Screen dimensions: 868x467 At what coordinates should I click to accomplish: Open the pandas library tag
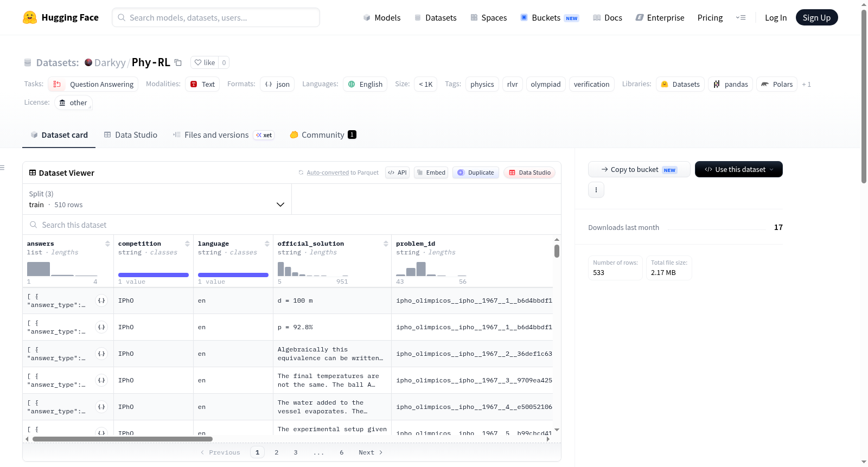pyautogui.click(x=730, y=84)
